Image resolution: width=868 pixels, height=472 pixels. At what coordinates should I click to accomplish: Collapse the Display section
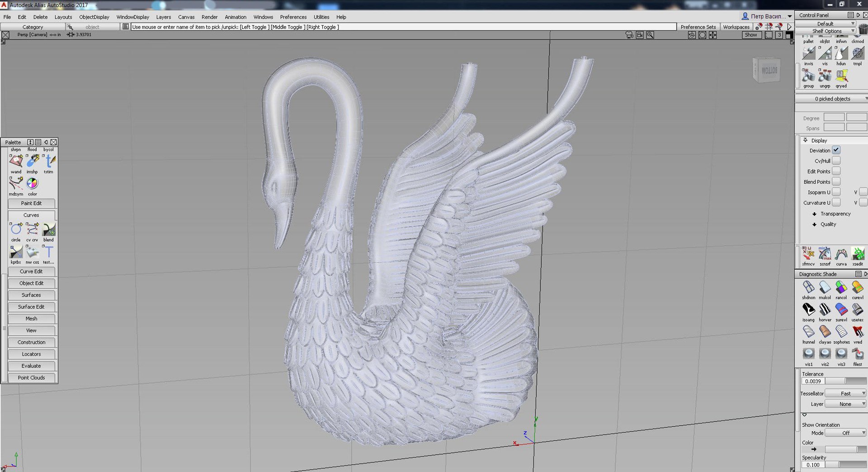pos(805,140)
